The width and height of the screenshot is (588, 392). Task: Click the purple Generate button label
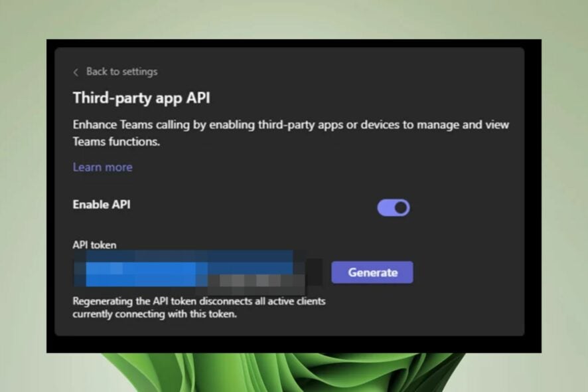point(372,272)
